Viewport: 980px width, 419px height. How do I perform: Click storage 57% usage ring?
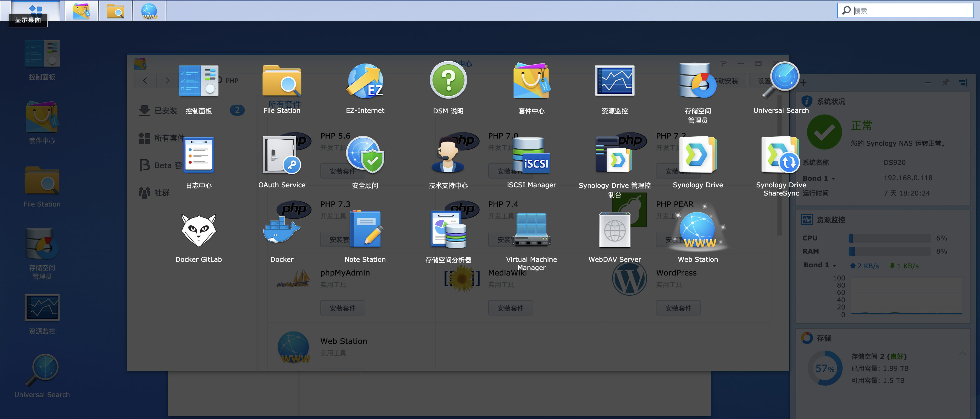[x=825, y=368]
